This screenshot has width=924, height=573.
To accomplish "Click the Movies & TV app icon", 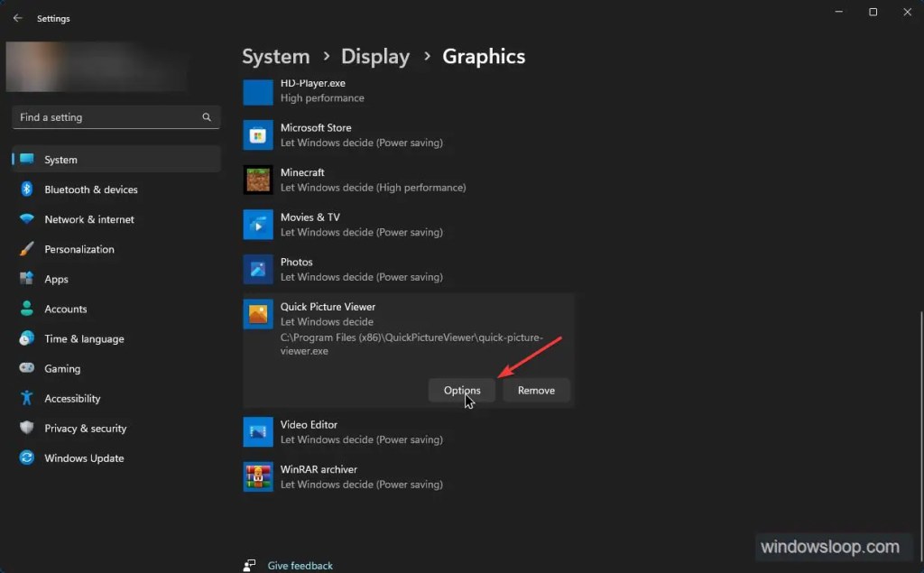I will (x=258, y=225).
